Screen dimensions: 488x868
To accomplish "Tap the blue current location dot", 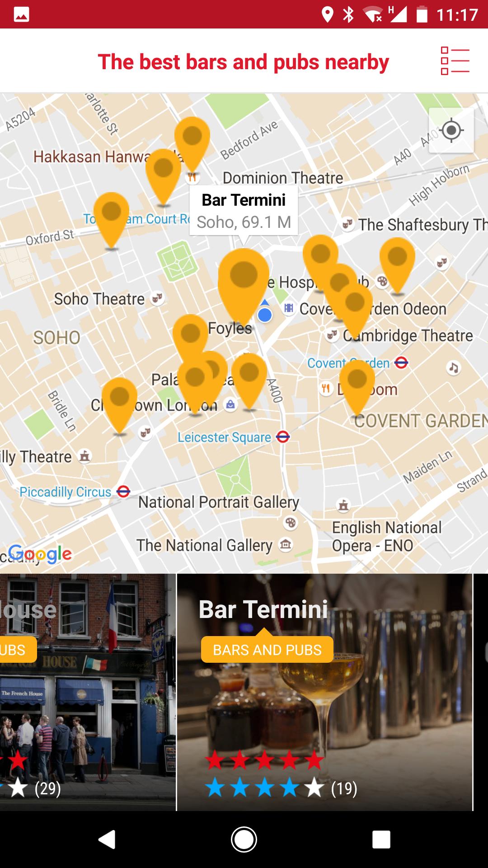I will [265, 315].
